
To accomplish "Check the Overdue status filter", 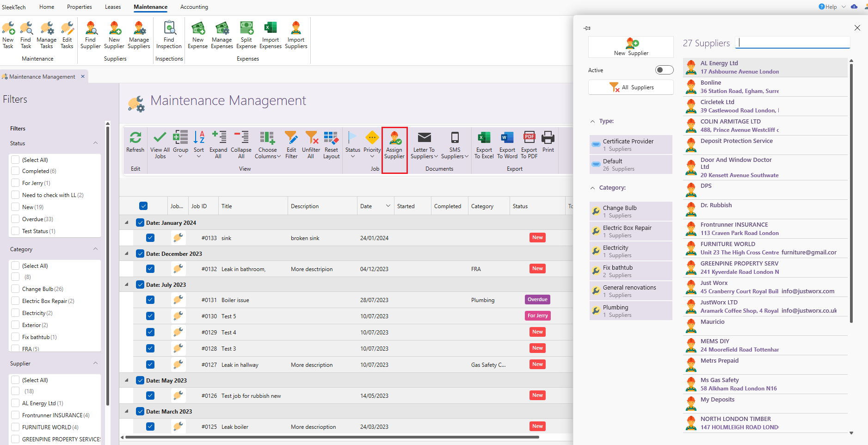I will point(16,219).
